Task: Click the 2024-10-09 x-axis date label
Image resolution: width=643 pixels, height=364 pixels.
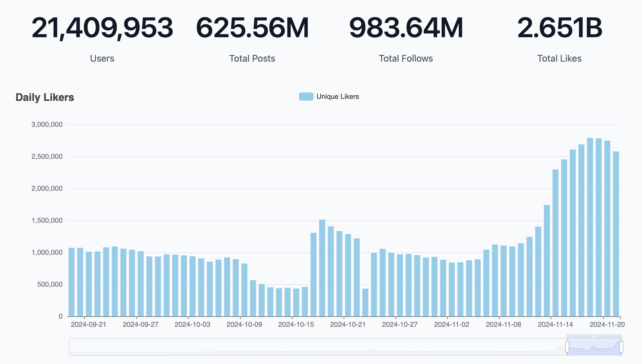Action: 244,324
